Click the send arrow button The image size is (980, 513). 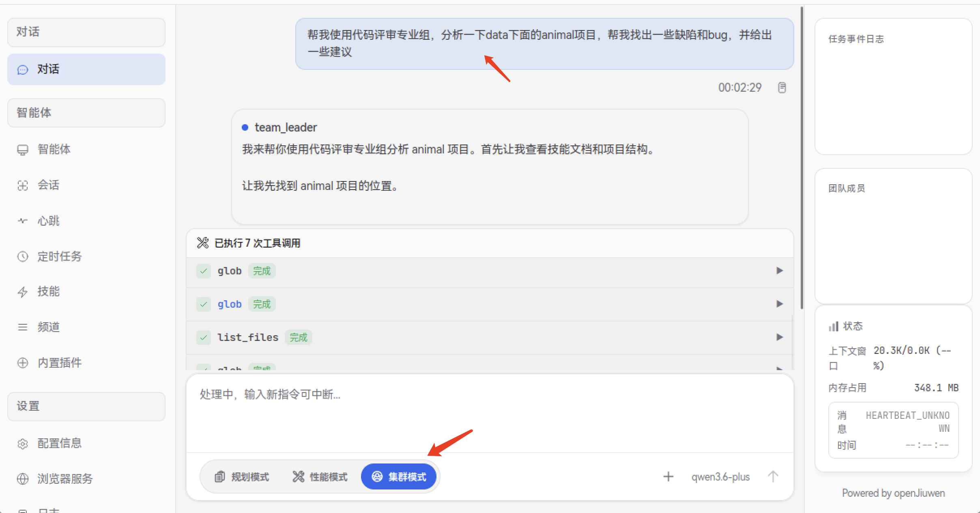pyautogui.click(x=773, y=476)
